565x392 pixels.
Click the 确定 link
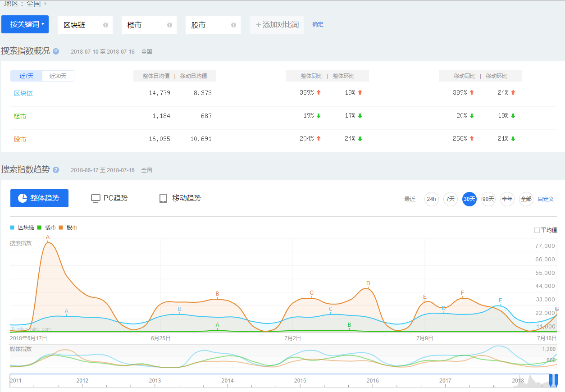(x=318, y=24)
